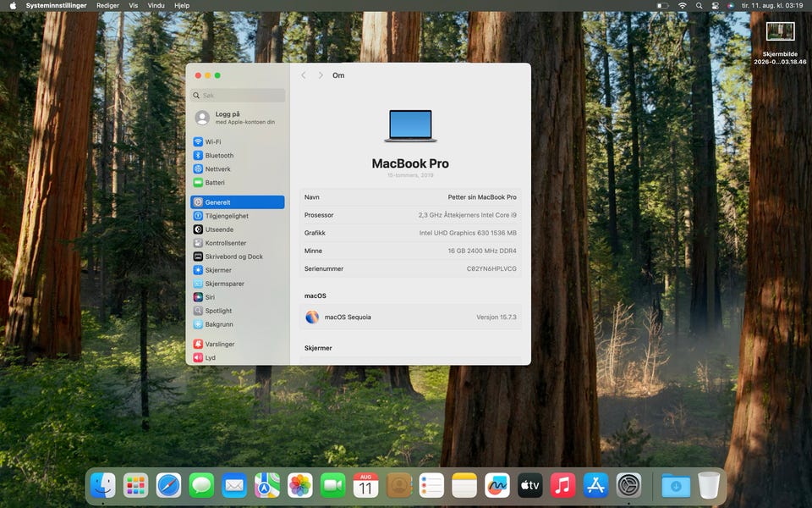The height and width of the screenshot is (508, 812).
Task: Click the back arrow in Om toolbar
Action: pos(304,75)
